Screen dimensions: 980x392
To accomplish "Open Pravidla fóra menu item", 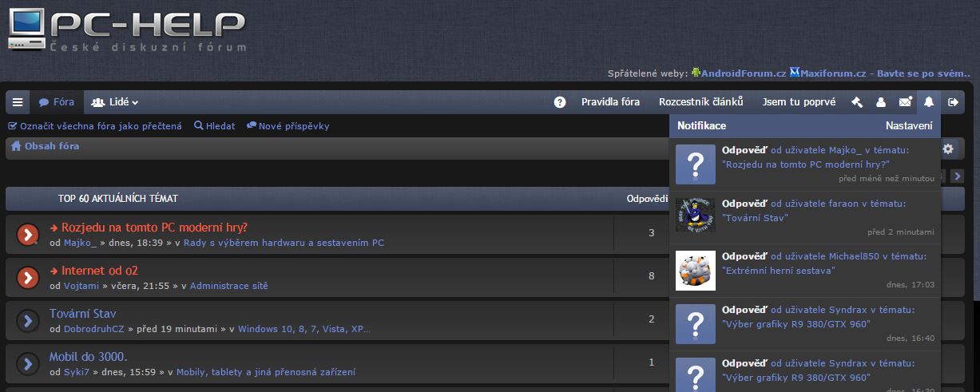I will [x=610, y=102].
